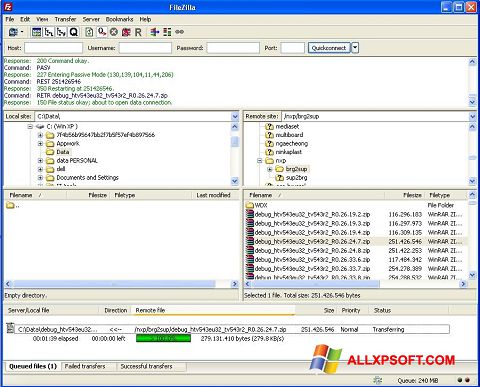The height and width of the screenshot is (387, 480).
Task: Open the Transfer menu
Action: (x=65, y=19)
